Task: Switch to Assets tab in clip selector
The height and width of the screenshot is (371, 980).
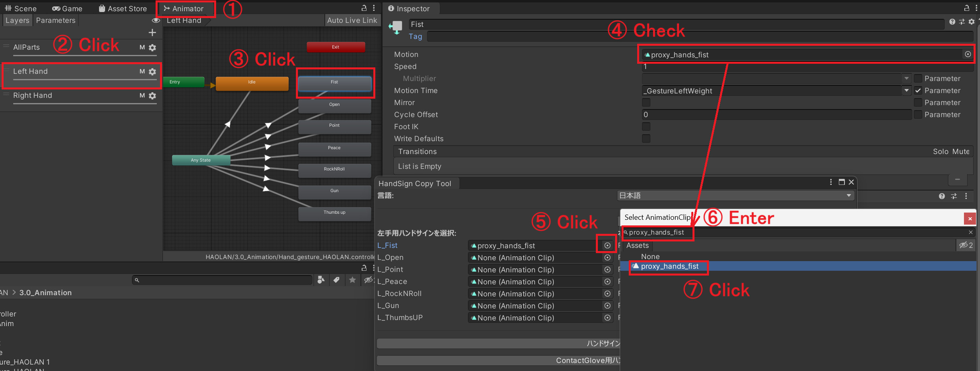Action: (638, 245)
